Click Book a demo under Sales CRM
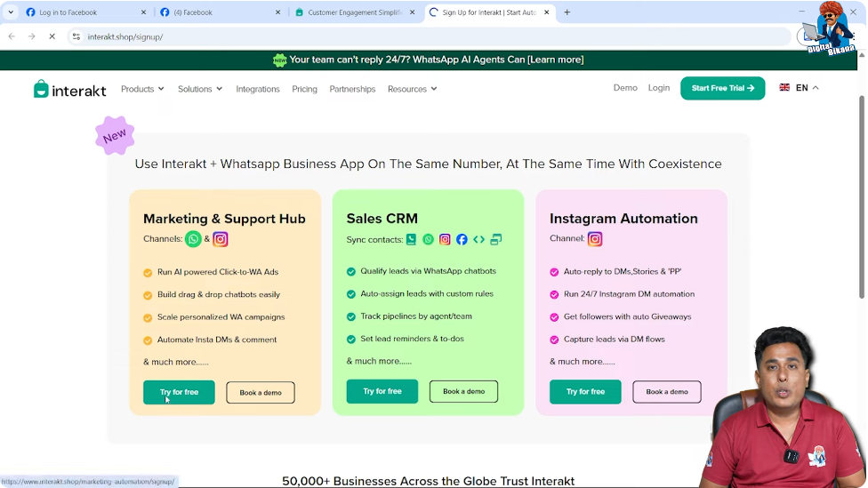The height and width of the screenshot is (488, 868). (x=463, y=391)
